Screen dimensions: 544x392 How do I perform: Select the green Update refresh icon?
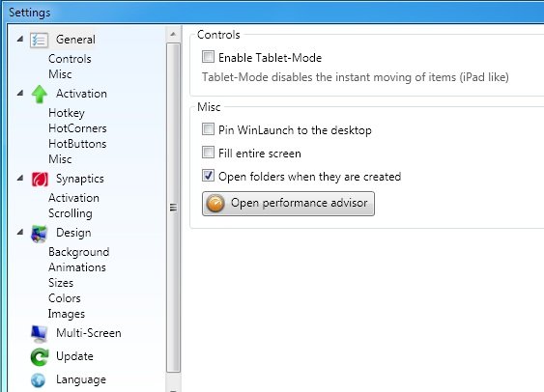(40, 357)
